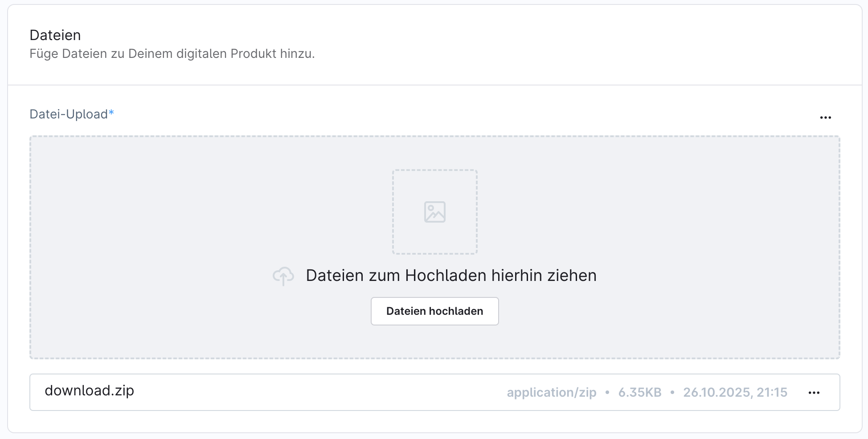Click the 6.35KB file size text
This screenshot has height=439, width=868.
coord(639,392)
